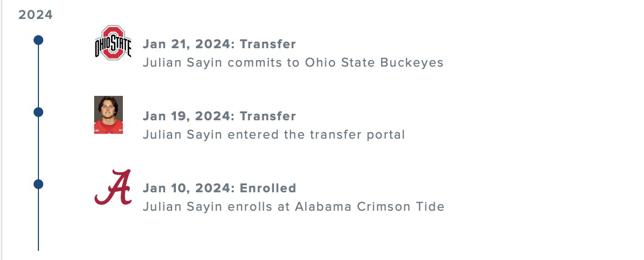
Task: Click the timeline line below the Jan 10 dot
Action: 38,222
